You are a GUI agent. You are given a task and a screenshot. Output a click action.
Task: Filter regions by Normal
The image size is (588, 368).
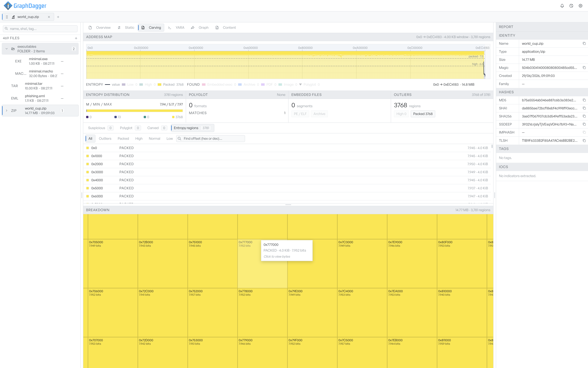click(154, 139)
